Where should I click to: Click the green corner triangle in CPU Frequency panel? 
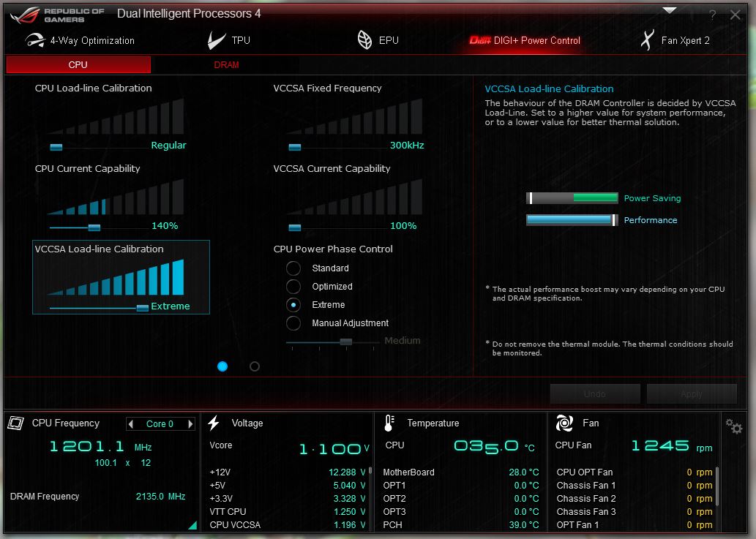coord(193,525)
